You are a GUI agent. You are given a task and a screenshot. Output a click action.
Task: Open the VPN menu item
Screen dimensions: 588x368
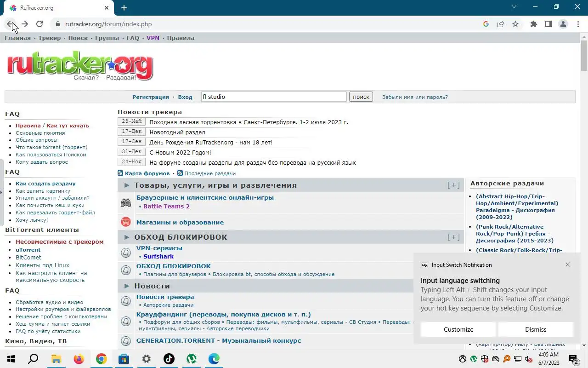153,38
